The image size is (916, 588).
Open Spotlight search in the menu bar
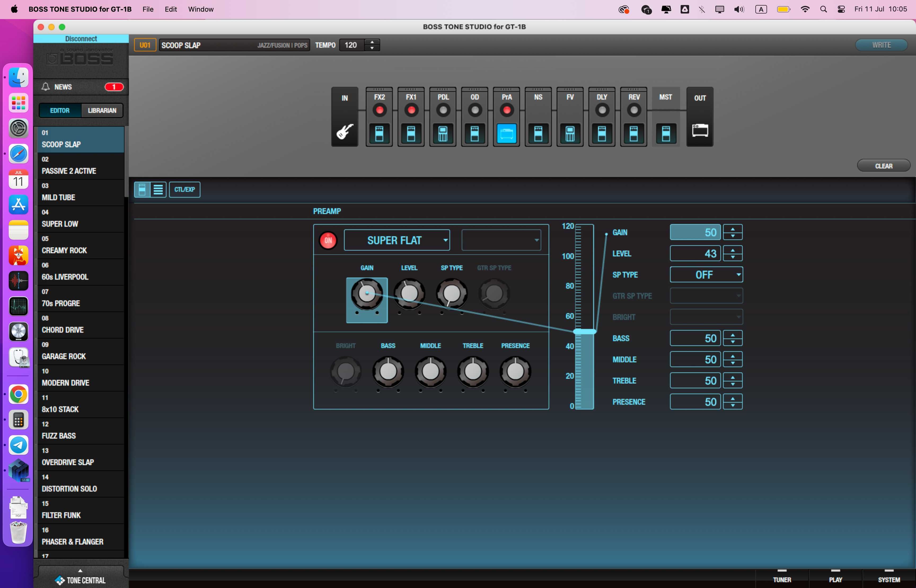click(x=823, y=9)
